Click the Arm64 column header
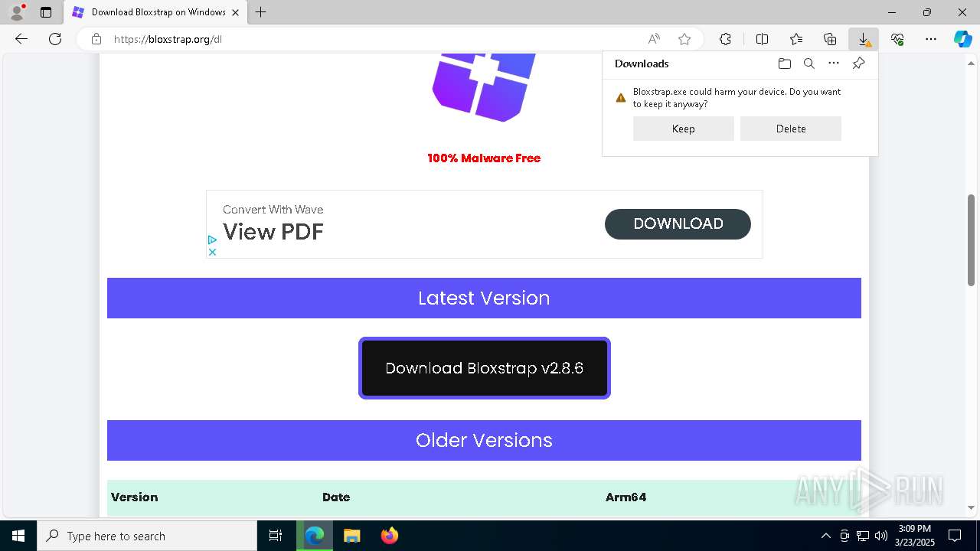 click(x=626, y=497)
